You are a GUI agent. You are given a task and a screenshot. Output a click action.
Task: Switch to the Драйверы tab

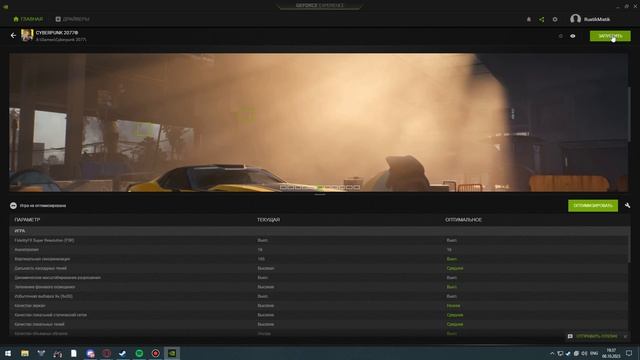click(x=72, y=19)
